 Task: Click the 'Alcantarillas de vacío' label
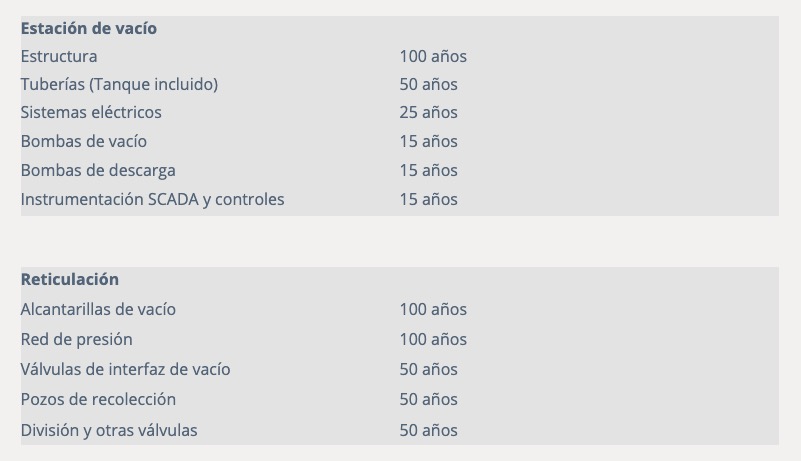[98, 309]
